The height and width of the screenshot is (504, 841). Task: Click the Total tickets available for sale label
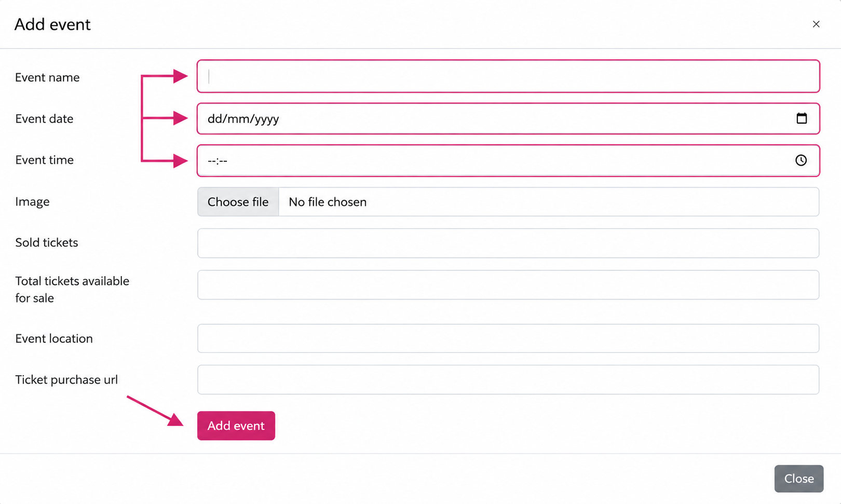coord(72,289)
